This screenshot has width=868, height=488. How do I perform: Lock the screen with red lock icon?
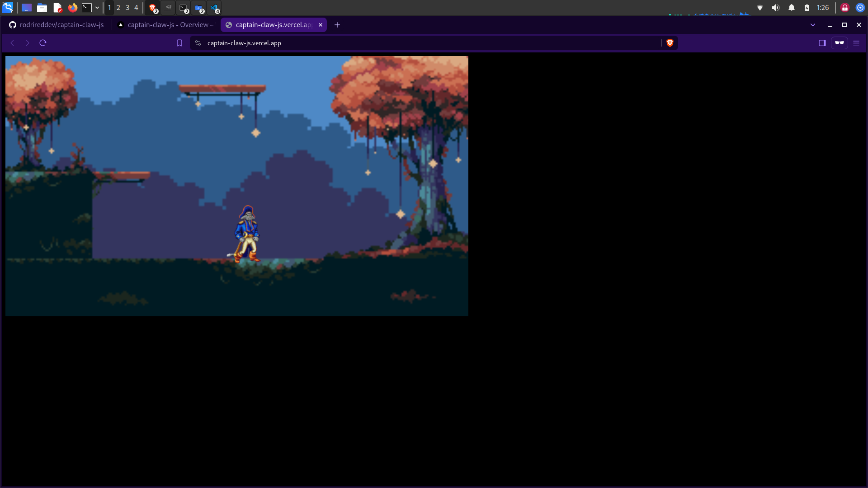(845, 8)
